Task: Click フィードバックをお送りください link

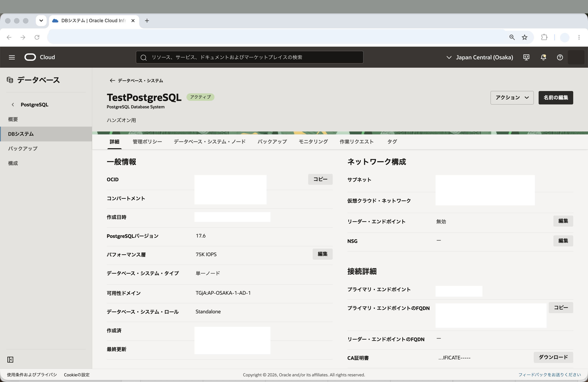Action: 549,375
